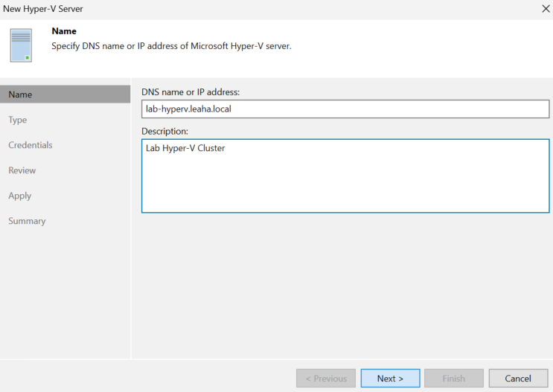Click the 'Description:' label
Screen dimensions: 553x392
[x=164, y=131]
